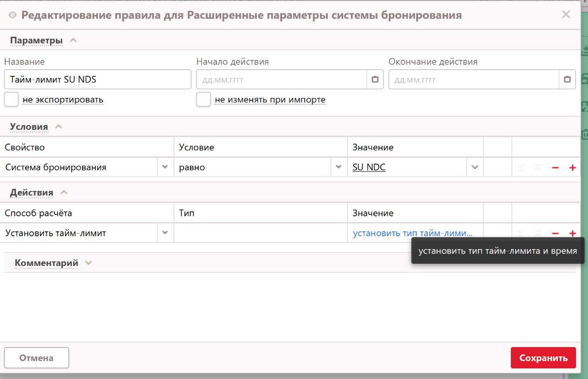Enable the 'не экспортировать' checkbox

pos(12,99)
